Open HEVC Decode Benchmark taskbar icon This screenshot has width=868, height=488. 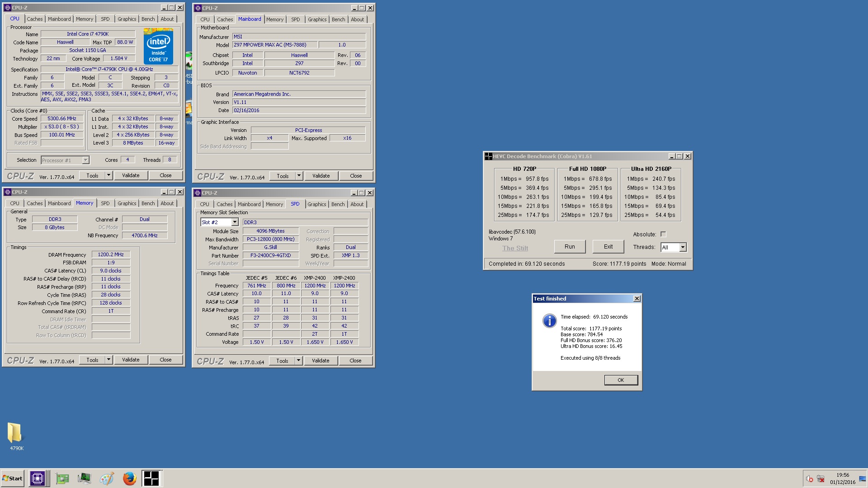click(x=151, y=479)
